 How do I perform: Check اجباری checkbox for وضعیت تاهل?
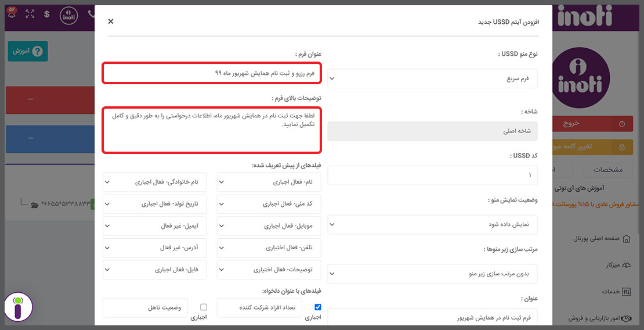[x=203, y=307]
